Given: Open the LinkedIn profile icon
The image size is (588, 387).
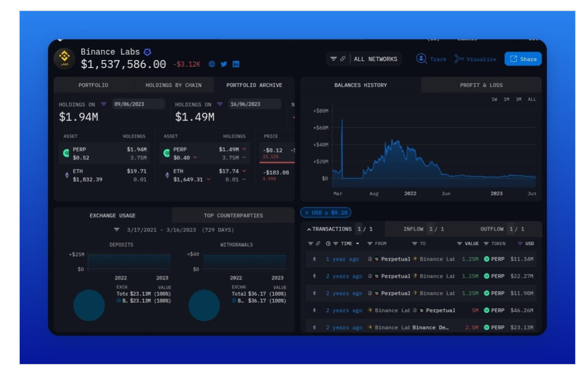Looking at the screenshot, I should [x=235, y=65].
